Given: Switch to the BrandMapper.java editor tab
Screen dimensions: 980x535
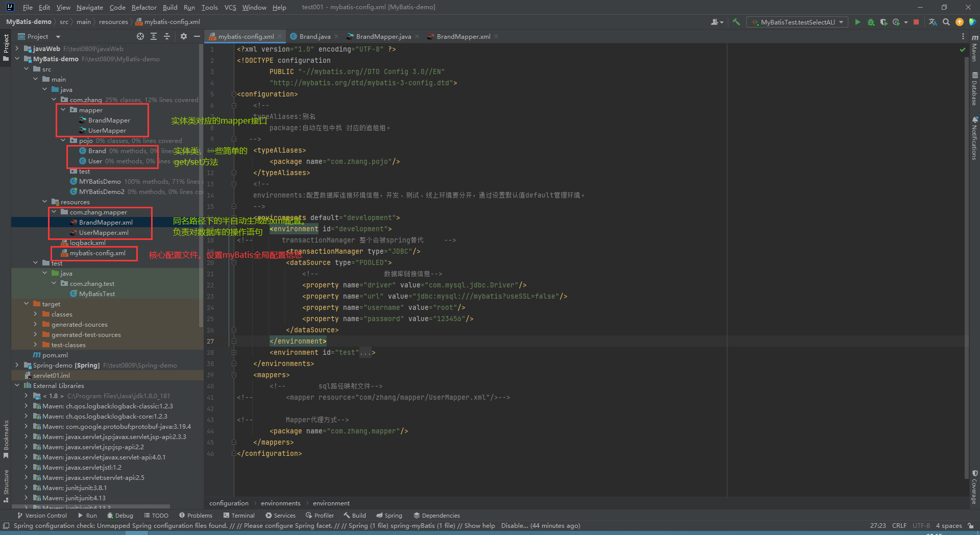Looking at the screenshot, I should [383, 36].
